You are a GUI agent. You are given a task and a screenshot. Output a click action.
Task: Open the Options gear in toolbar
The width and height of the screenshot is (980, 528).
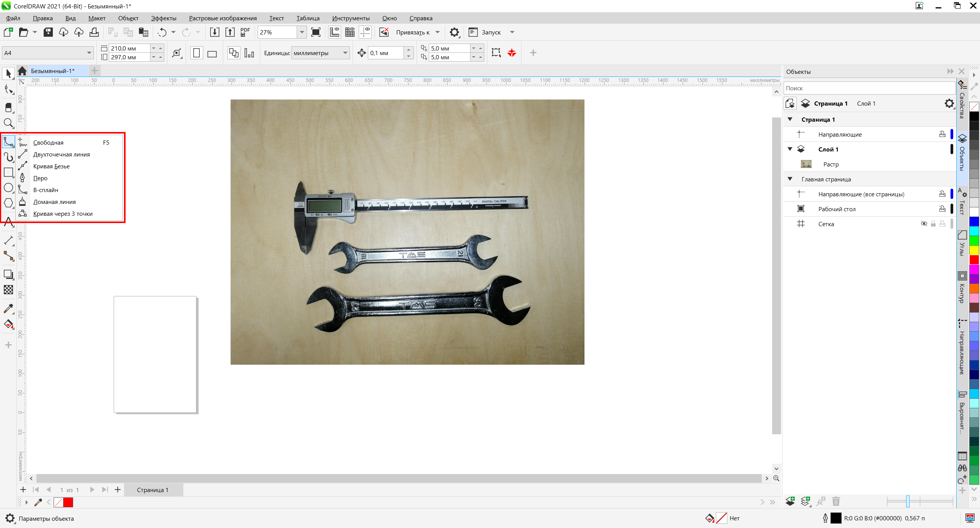coord(454,32)
